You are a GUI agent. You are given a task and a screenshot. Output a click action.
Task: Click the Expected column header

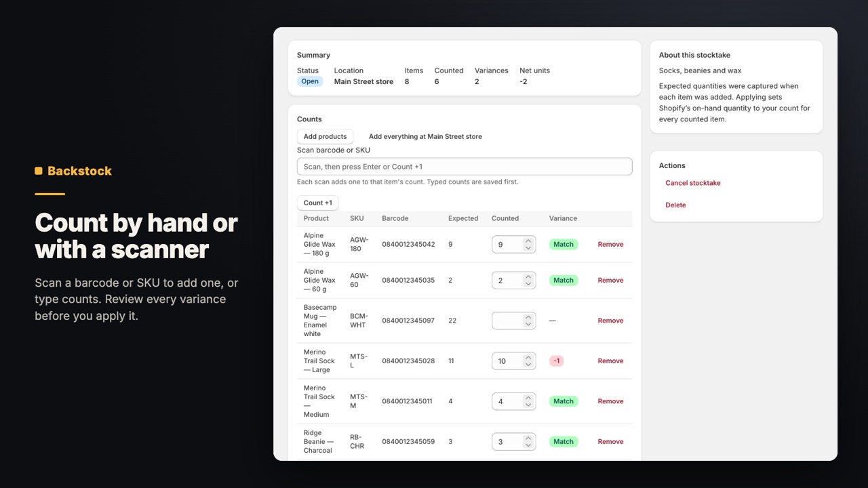pyautogui.click(x=463, y=218)
